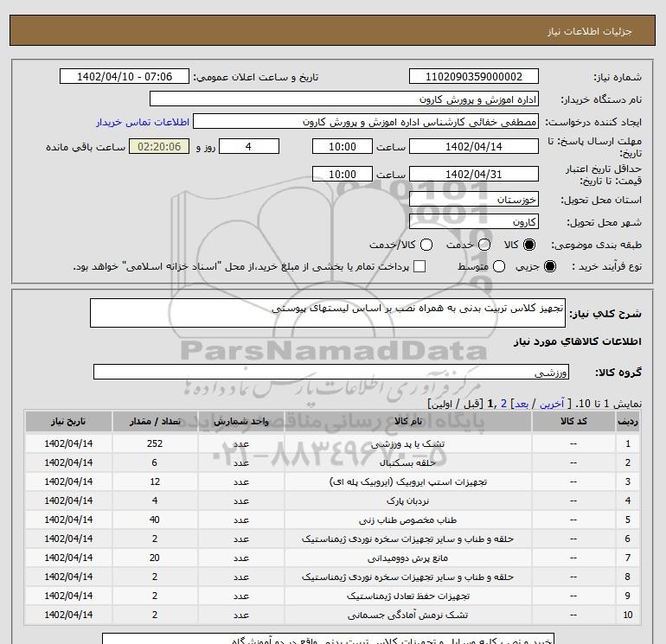Select row حلقه بسکتبال

coord(332,462)
